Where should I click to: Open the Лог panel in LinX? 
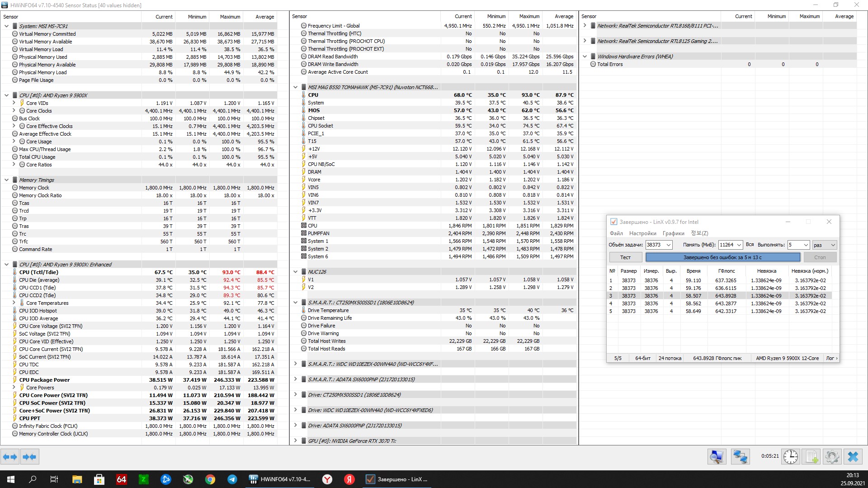(x=832, y=358)
